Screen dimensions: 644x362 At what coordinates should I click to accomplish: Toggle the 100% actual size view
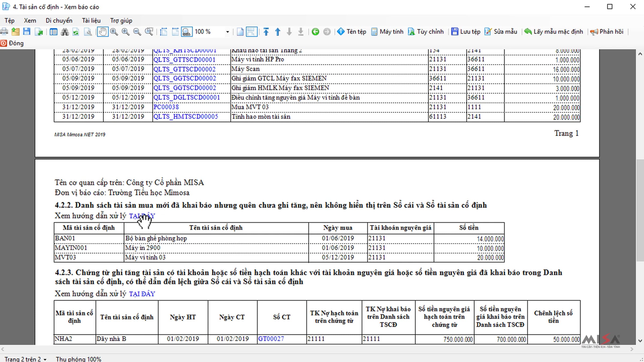point(186,32)
